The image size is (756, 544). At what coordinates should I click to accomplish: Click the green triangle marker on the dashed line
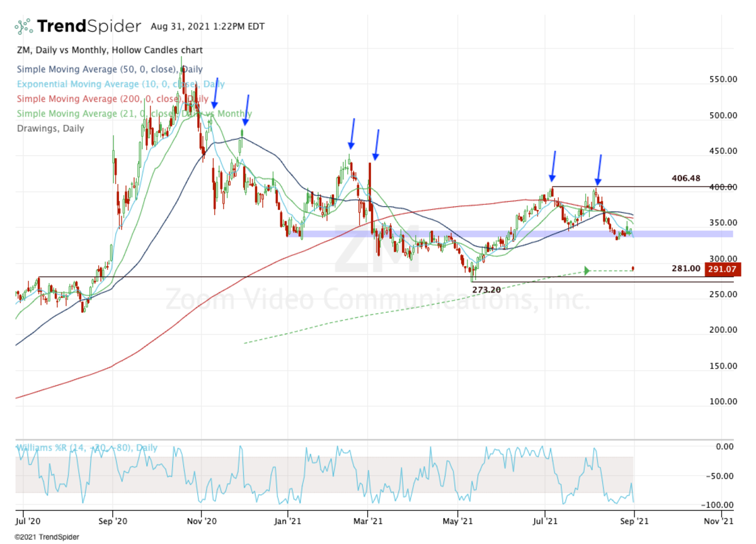[x=587, y=271]
